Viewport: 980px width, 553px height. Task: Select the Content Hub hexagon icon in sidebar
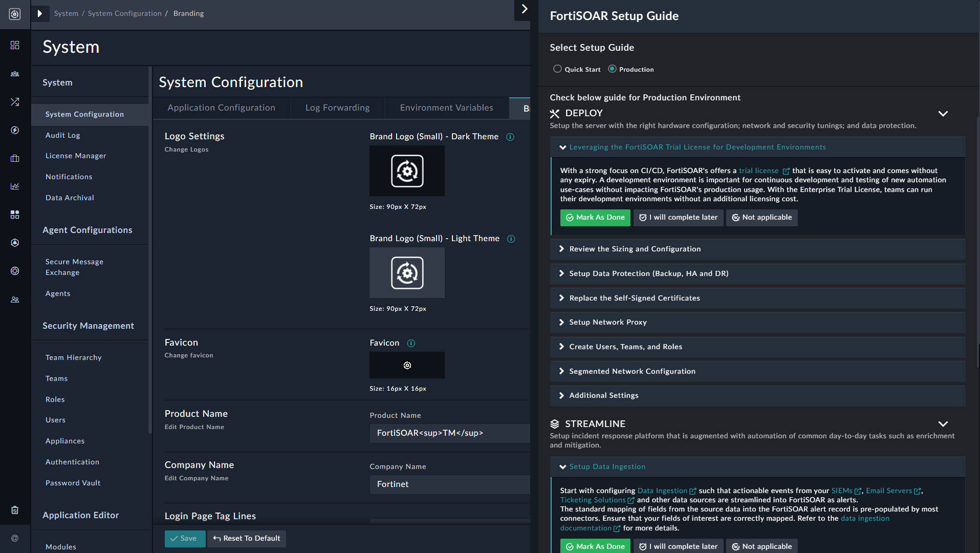[x=15, y=215]
